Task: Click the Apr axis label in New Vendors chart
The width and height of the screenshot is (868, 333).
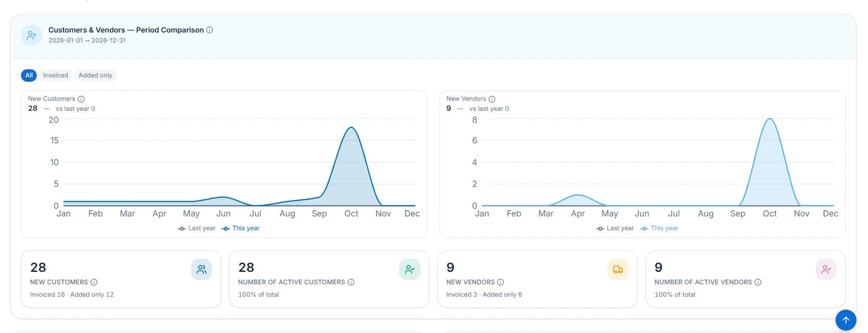Action: coord(578,214)
